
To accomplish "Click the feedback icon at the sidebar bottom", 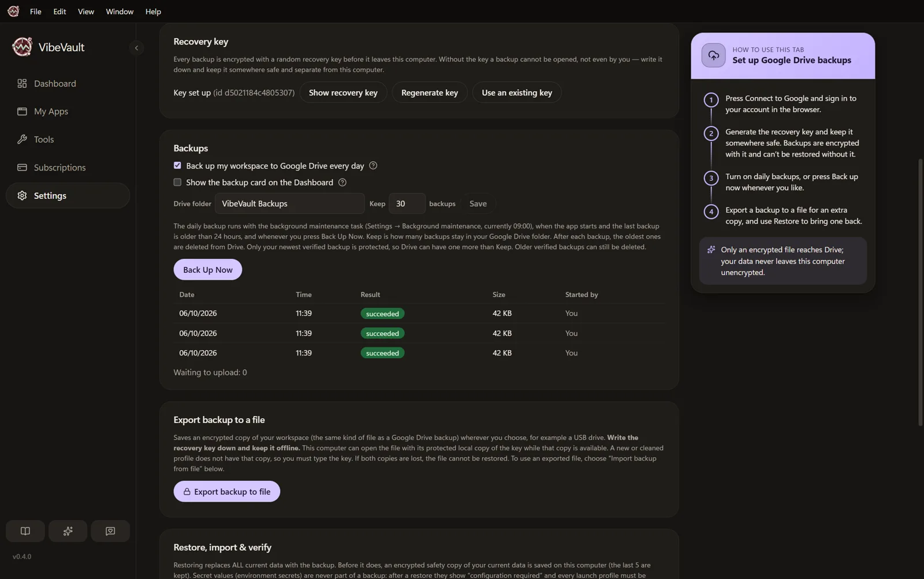I will [x=110, y=531].
